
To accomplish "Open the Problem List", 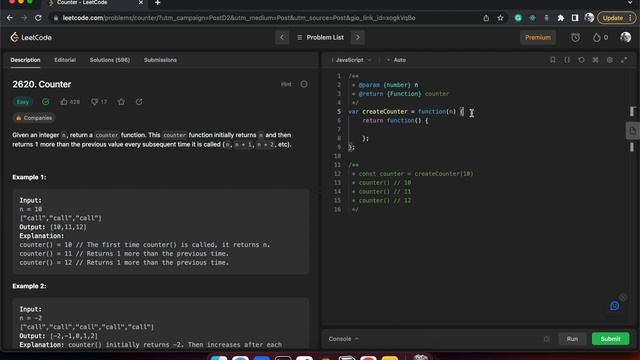I will click(320, 38).
